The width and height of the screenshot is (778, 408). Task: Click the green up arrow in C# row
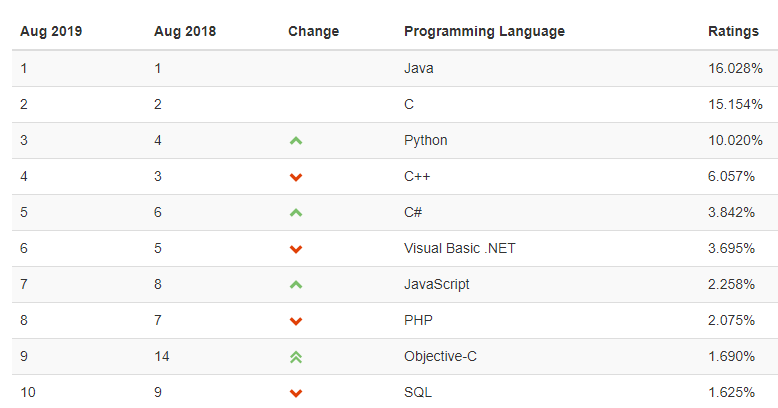(296, 213)
